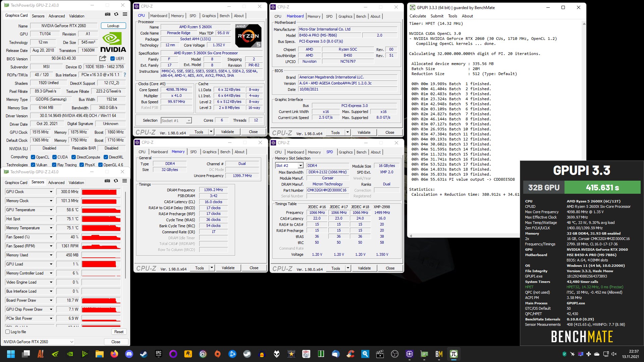Screen dimensions: 644x362
Task: Click the Bus Interface question mark help icon
Action: coord(125,75)
